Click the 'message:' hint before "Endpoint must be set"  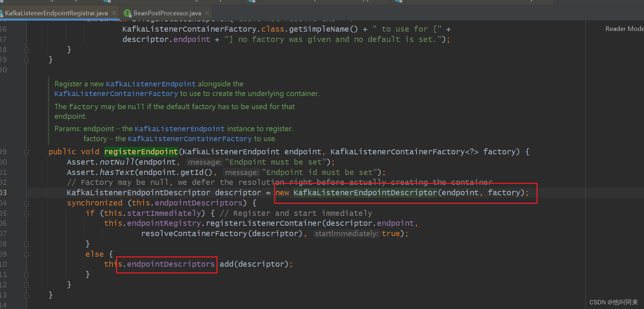point(205,162)
